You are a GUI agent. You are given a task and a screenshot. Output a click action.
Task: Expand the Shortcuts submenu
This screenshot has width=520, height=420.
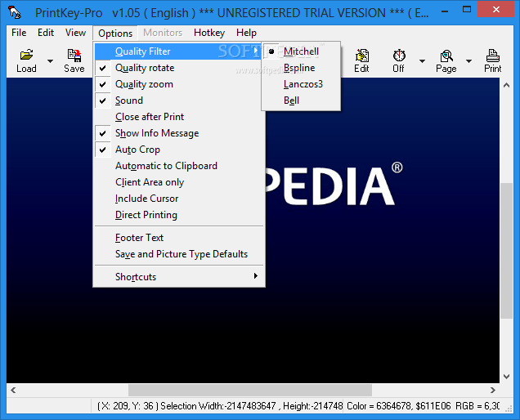tap(179, 276)
